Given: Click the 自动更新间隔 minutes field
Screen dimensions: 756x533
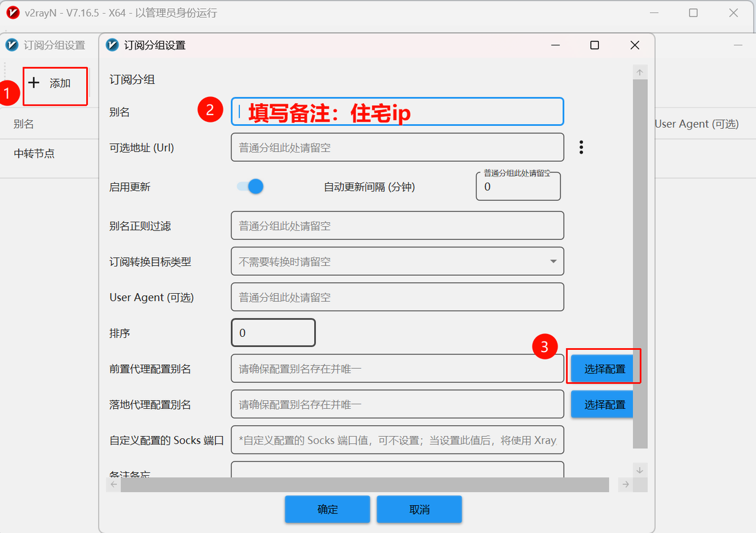Looking at the screenshot, I should point(518,187).
